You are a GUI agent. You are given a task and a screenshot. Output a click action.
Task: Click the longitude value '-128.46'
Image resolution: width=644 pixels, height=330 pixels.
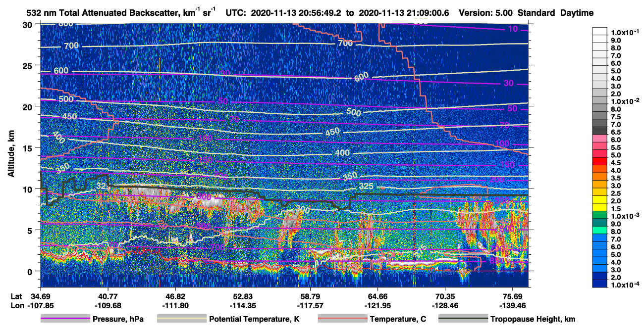(x=445, y=305)
